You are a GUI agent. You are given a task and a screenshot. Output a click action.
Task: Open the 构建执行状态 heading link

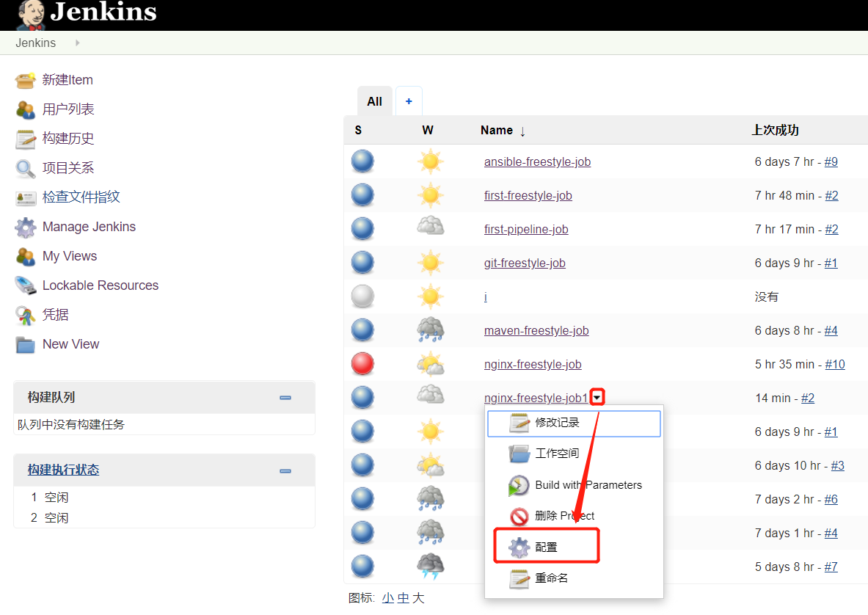click(63, 470)
